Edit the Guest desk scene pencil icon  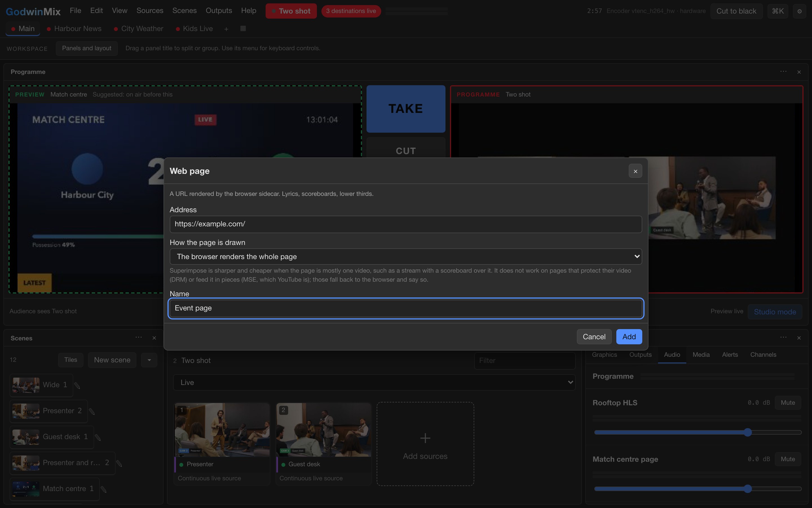click(98, 437)
